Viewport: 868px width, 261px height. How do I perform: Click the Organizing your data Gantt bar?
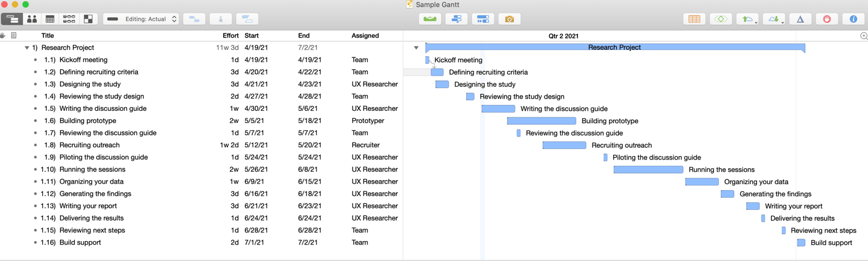(702, 182)
